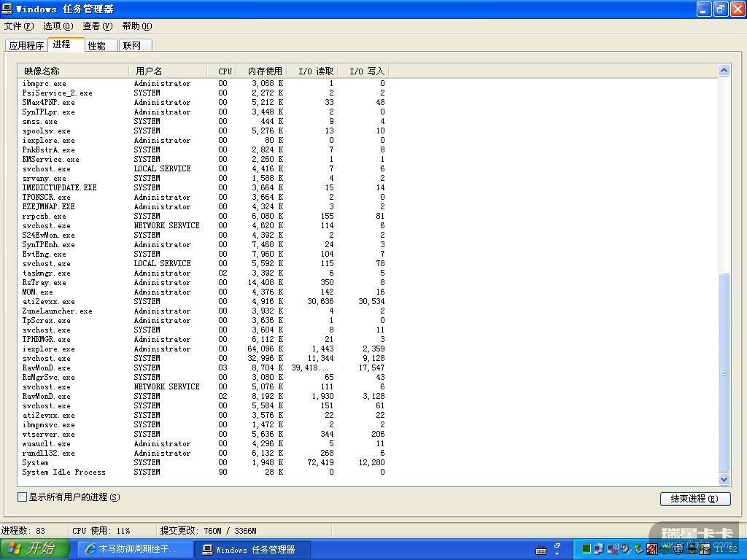Select the taskmgr.exe process
Screen dimensions: 747x560
[204, 273]
